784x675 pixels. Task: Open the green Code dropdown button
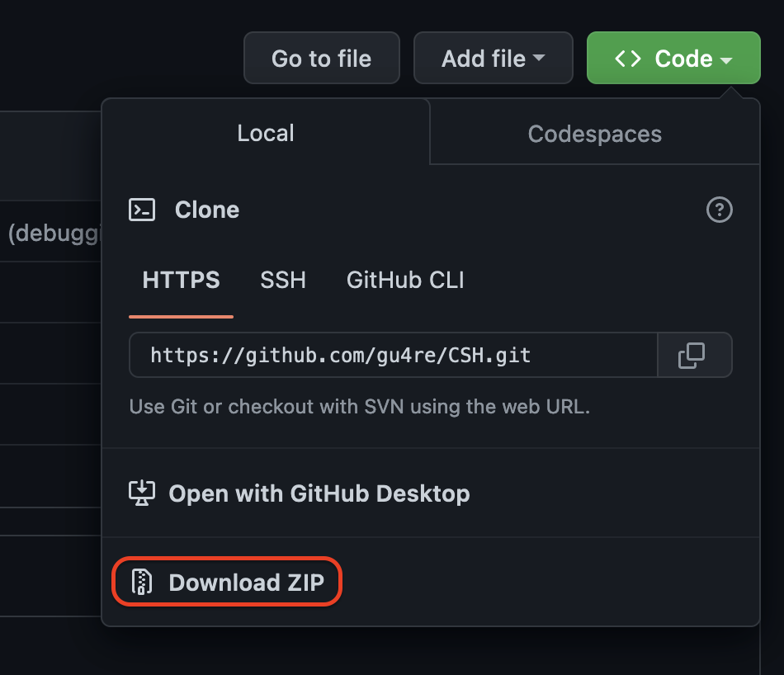point(673,58)
